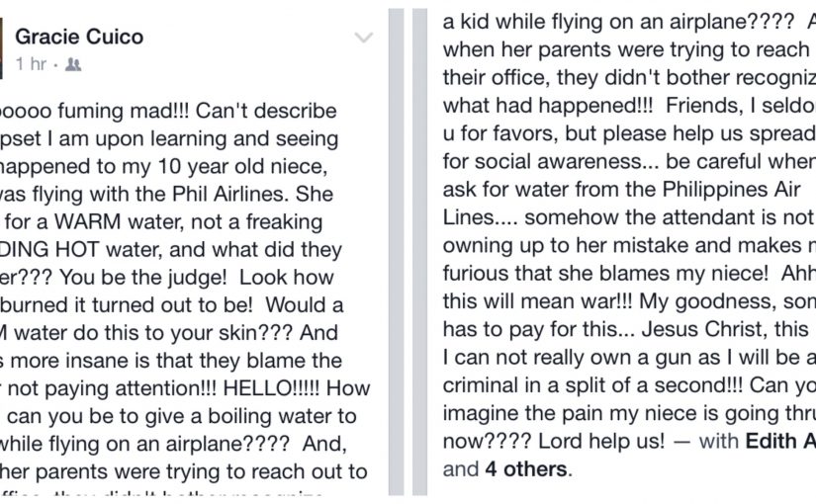Screen dimensions: 816x504
Task: Click "You be the judge!" sentence
Action: 143,278
